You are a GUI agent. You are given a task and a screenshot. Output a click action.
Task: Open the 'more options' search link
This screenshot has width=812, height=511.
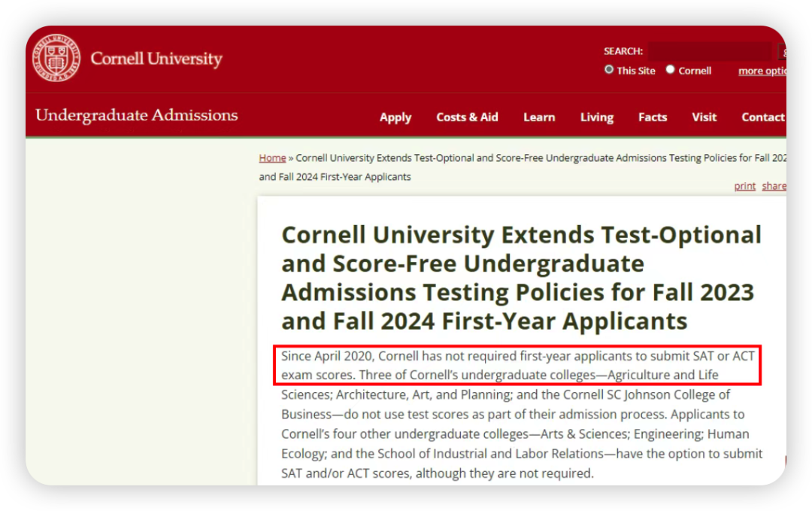(x=761, y=71)
